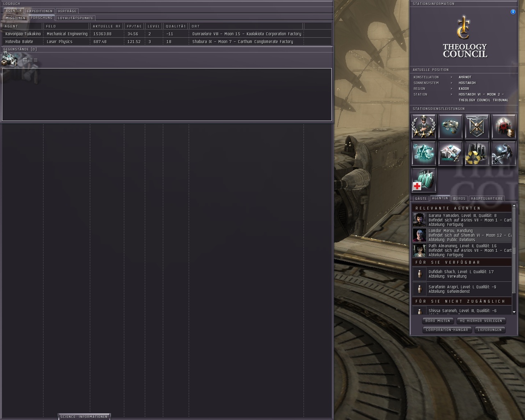Click the Ahrnot constellation name
The image size is (525, 420).
(465, 77)
